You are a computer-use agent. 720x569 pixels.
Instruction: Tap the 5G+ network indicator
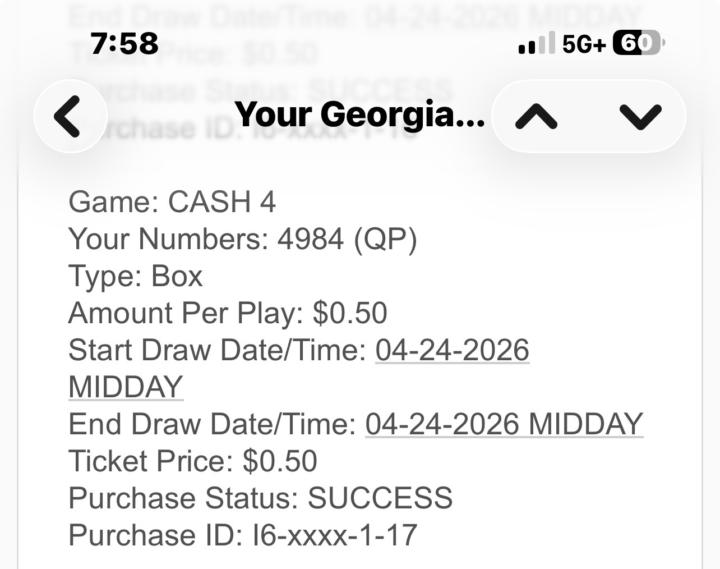584,44
